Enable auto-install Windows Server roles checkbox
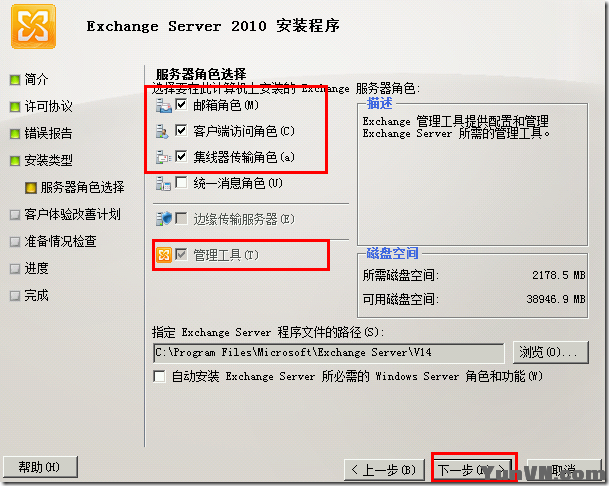Viewport: 609px width, 486px height. coord(159,376)
